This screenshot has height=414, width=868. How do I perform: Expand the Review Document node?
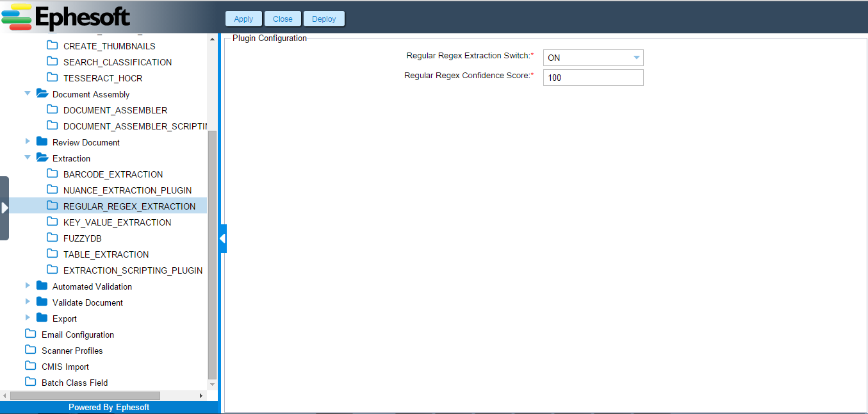pos(28,142)
